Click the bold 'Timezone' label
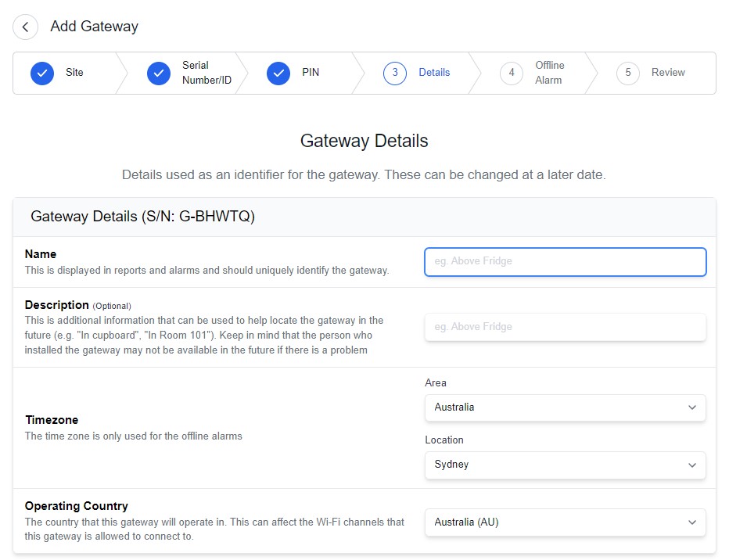 (x=52, y=420)
